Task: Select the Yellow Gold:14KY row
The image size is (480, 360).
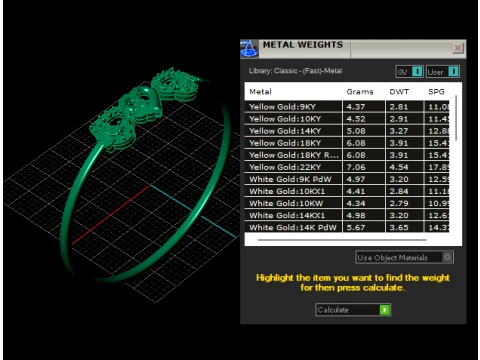Action: (x=347, y=131)
